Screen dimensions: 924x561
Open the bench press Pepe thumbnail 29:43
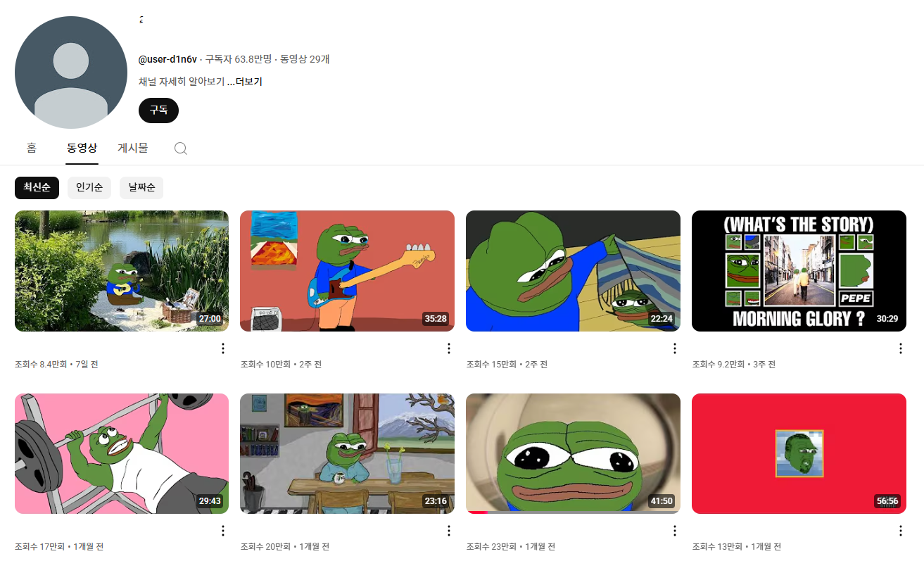click(122, 453)
